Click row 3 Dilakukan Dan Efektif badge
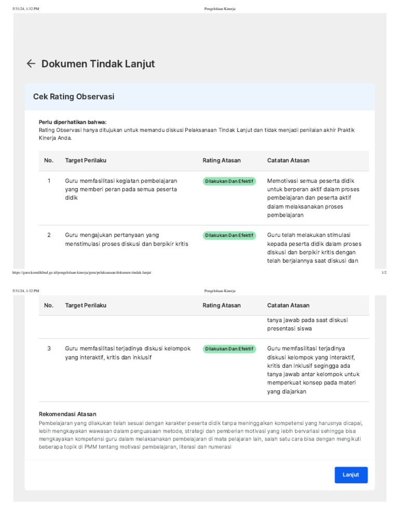This screenshot has width=399, height=532. pyautogui.click(x=229, y=349)
